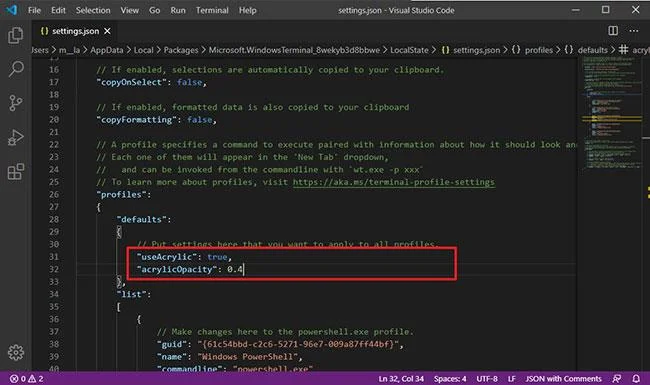650x385 pixels.
Task: Click the "useAcrylic" key text
Action: [167, 257]
